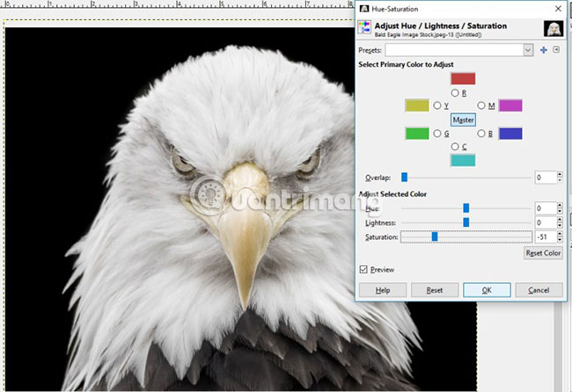Increase Overlap value with up arrow
This screenshot has height=392, width=572.
tap(560, 175)
